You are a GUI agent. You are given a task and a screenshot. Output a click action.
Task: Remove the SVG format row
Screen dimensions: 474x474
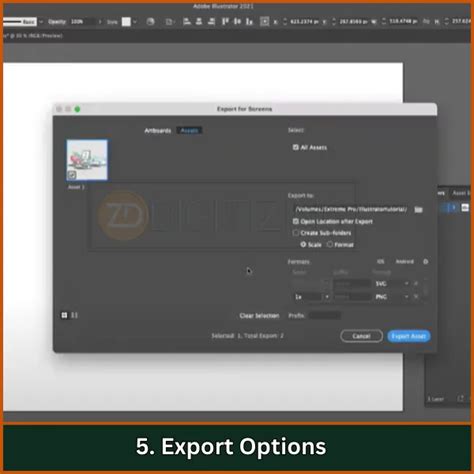[x=416, y=284]
